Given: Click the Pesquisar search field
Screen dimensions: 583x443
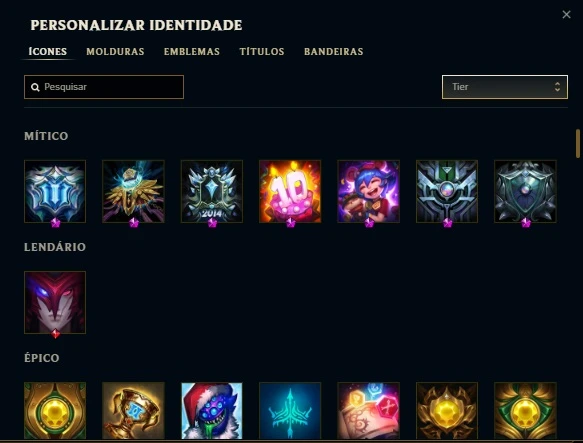Looking at the screenshot, I should pos(104,87).
